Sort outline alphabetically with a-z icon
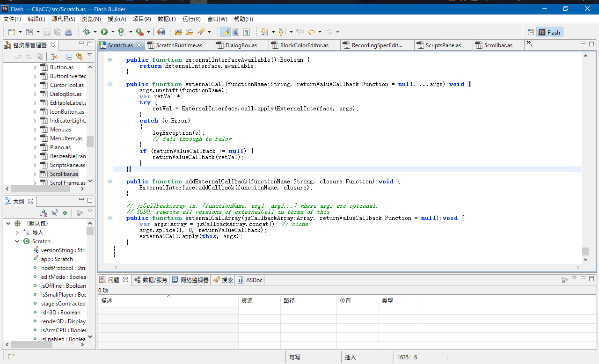Viewport: 599px width, 364px height. point(44,213)
